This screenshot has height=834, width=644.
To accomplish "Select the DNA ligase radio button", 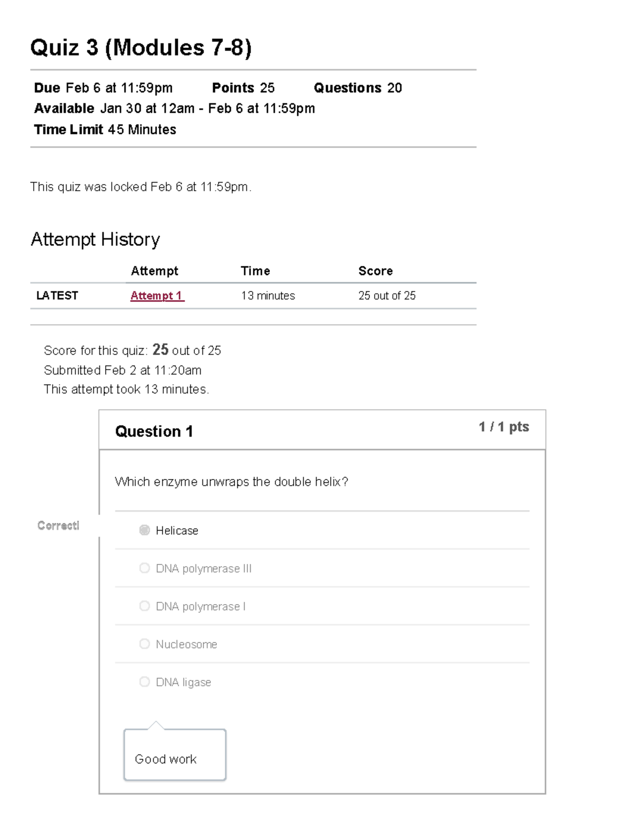I will coord(144,682).
